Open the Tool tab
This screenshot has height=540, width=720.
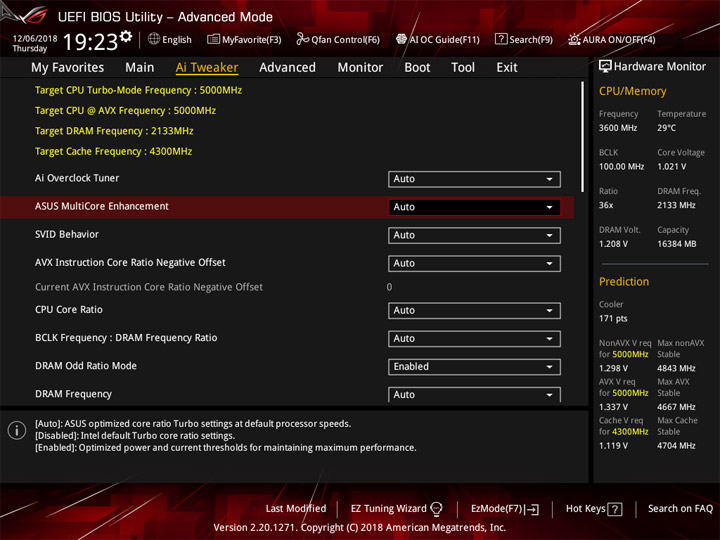(x=463, y=68)
